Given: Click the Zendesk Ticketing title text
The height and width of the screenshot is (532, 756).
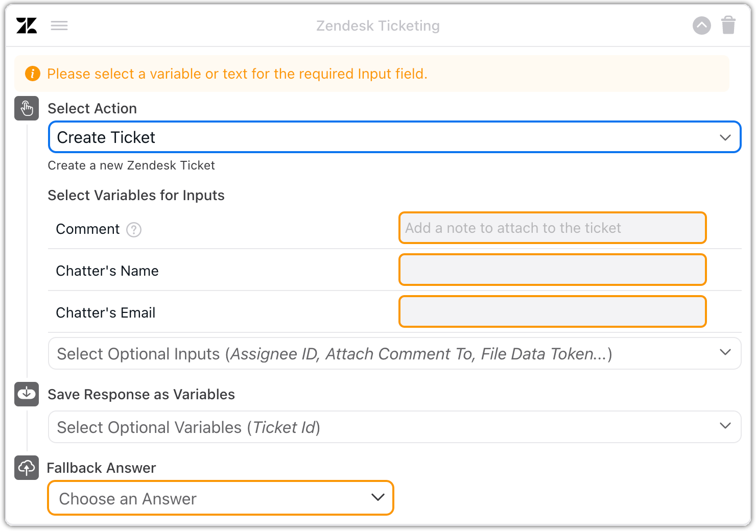Looking at the screenshot, I should pyautogui.click(x=377, y=26).
